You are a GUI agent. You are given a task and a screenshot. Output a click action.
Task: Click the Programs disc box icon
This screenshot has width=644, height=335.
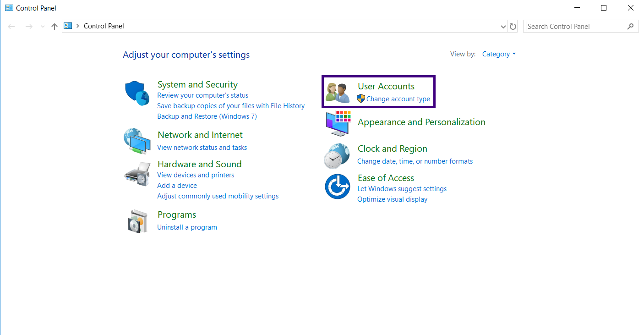pyautogui.click(x=137, y=221)
